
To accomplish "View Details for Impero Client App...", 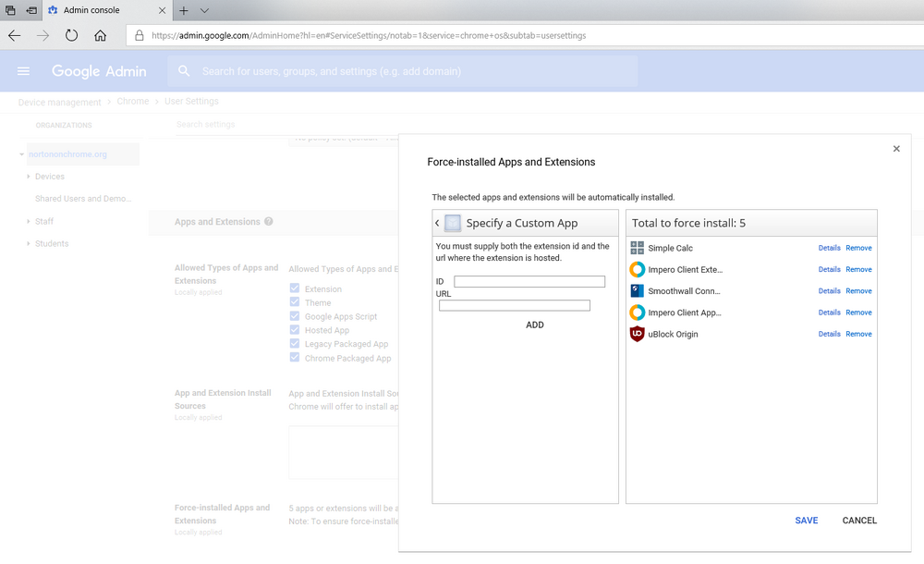I will (x=829, y=313).
